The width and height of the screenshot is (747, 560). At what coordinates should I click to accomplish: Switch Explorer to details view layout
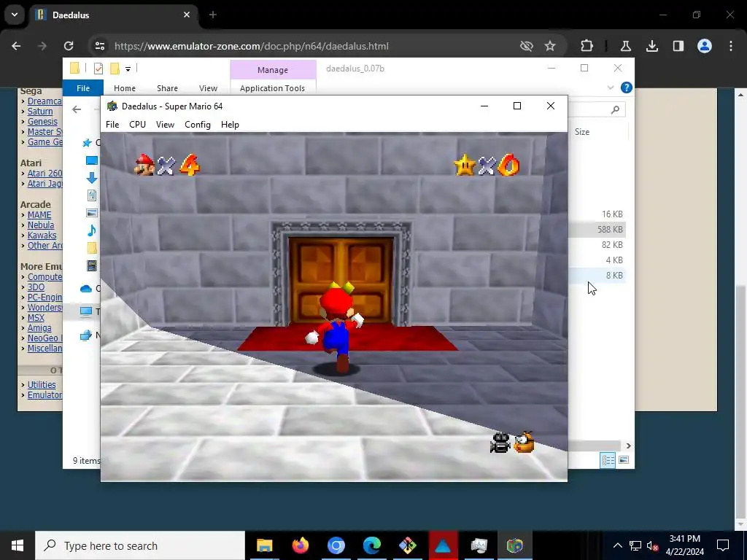tap(608, 460)
